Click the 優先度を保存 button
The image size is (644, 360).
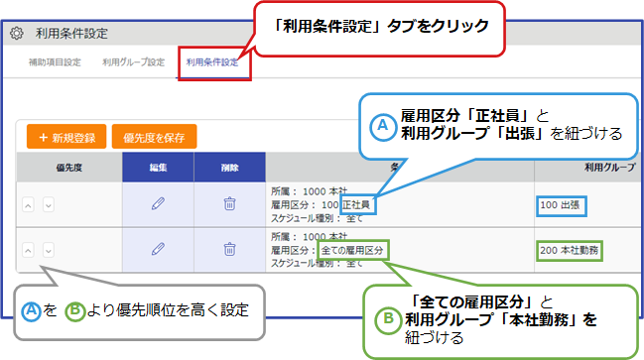154,137
